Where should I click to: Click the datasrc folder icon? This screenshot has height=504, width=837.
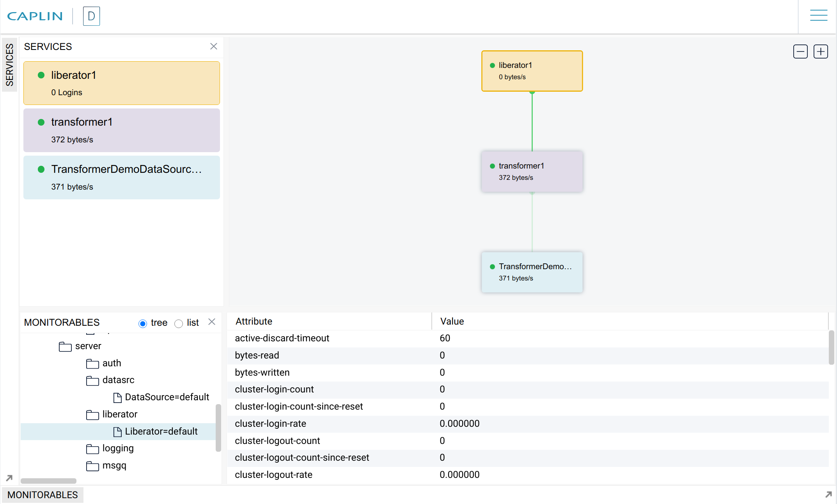92,380
